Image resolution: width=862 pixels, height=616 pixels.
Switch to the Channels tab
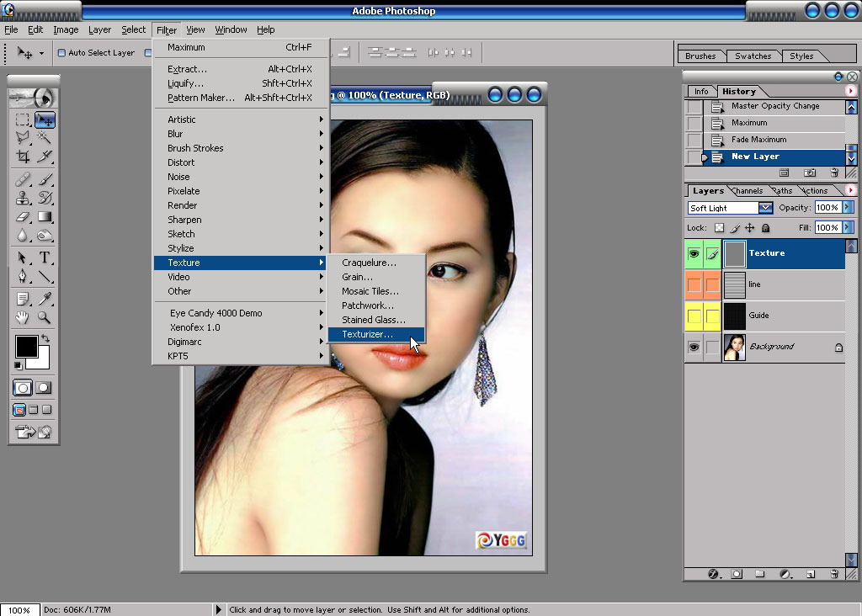coord(748,191)
